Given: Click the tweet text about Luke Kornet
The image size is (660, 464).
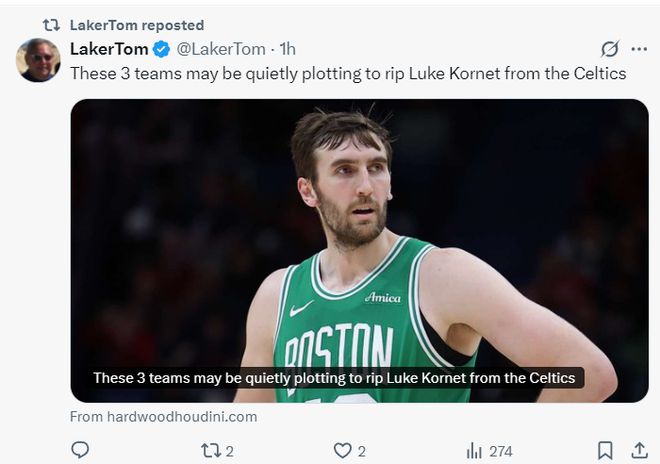Looking at the screenshot, I should pyautogui.click(x=347, y=73).
